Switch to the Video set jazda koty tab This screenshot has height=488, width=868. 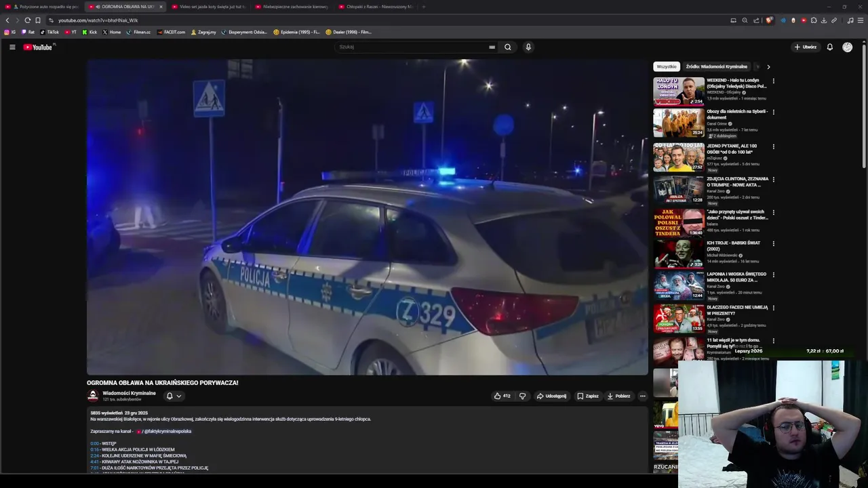point(208,7)
